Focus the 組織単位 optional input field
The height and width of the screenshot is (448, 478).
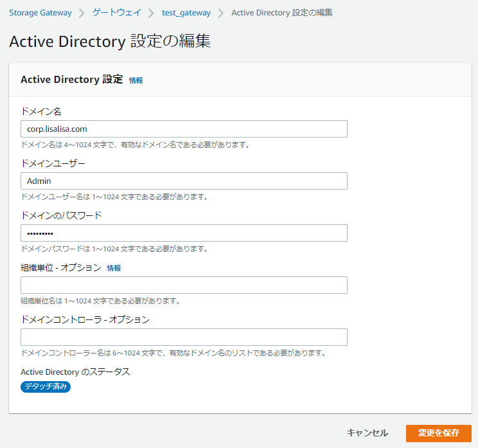pos(184,285)
